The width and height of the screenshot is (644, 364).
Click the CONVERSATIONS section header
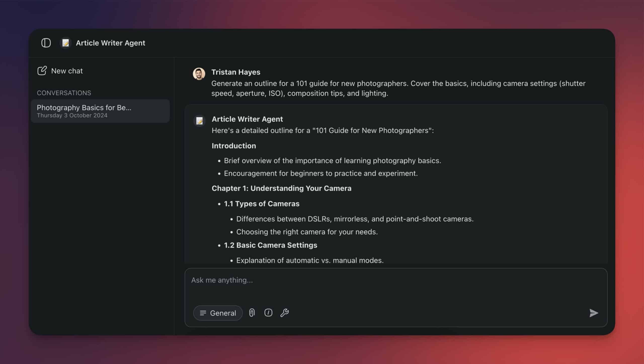[64, 93]
